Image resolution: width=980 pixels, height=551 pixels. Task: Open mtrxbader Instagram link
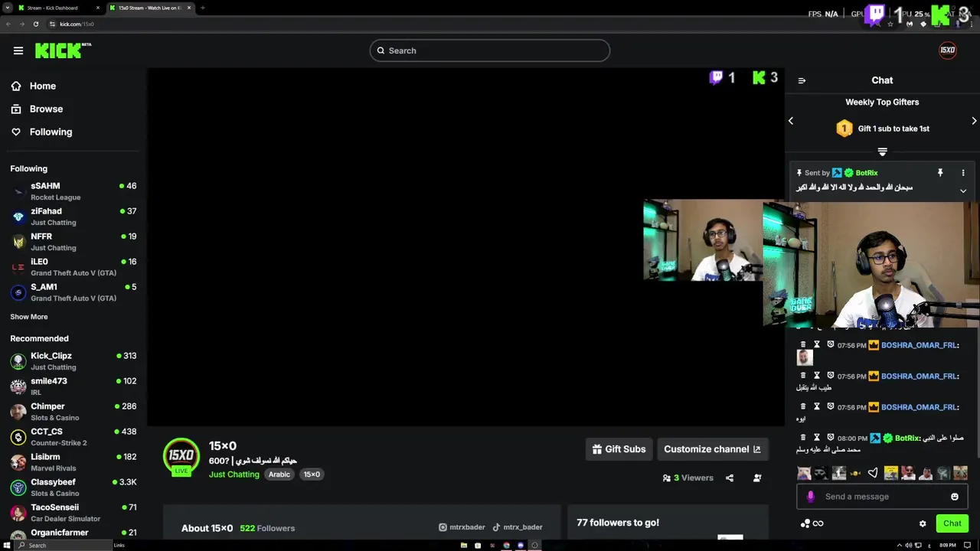pyautogui.click(x=462, y=527)
